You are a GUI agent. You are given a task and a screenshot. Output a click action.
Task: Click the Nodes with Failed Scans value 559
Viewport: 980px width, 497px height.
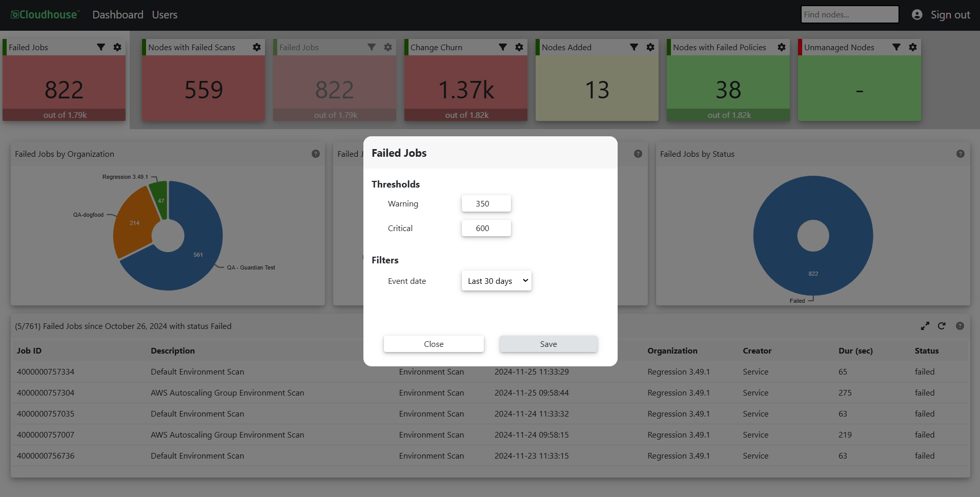(203, 90)
